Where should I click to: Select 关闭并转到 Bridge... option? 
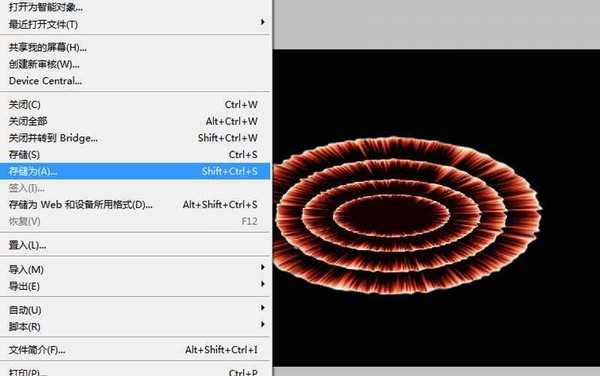point(135,138)
